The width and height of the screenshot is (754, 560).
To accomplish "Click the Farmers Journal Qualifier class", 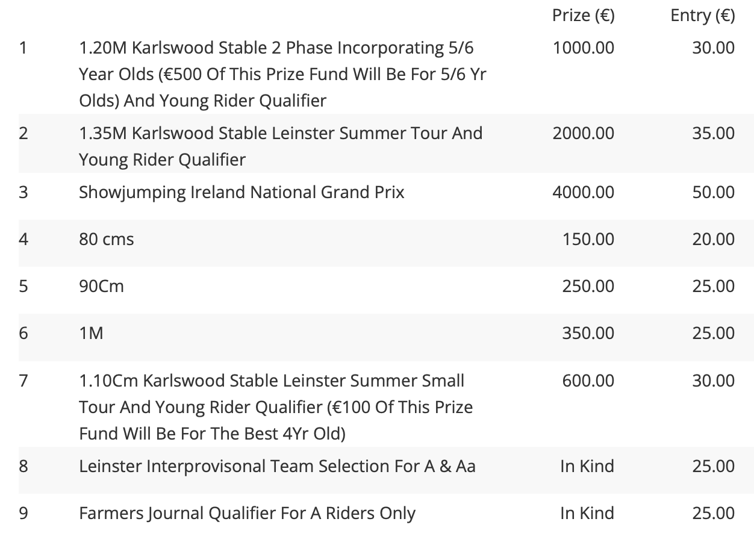I will [x=247, y=513].
